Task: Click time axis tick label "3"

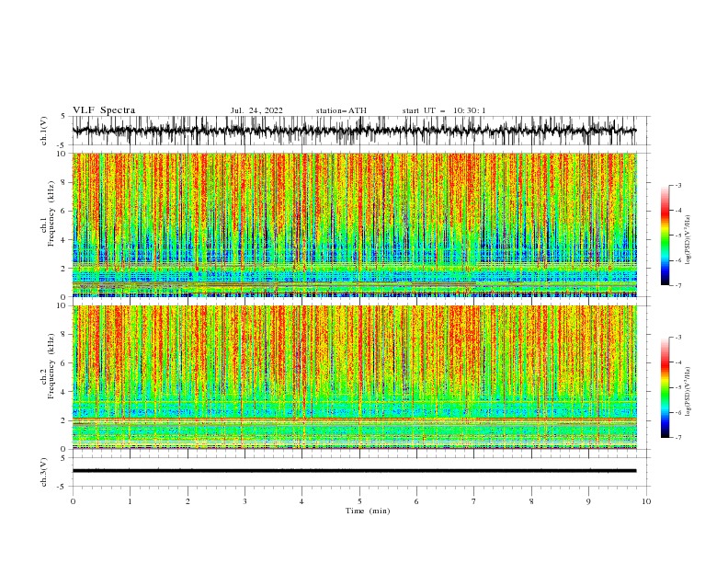Action: 245,501
